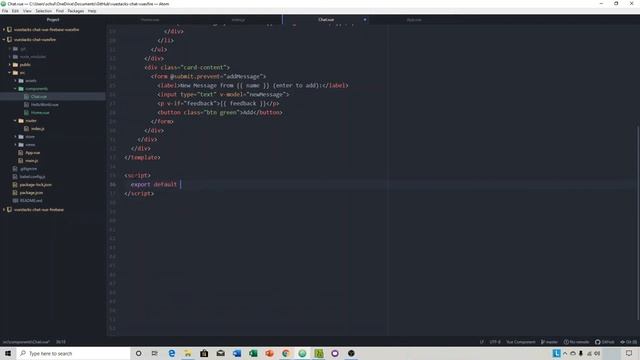Select the active Chat.vue editor tab

tap(326, 20)
